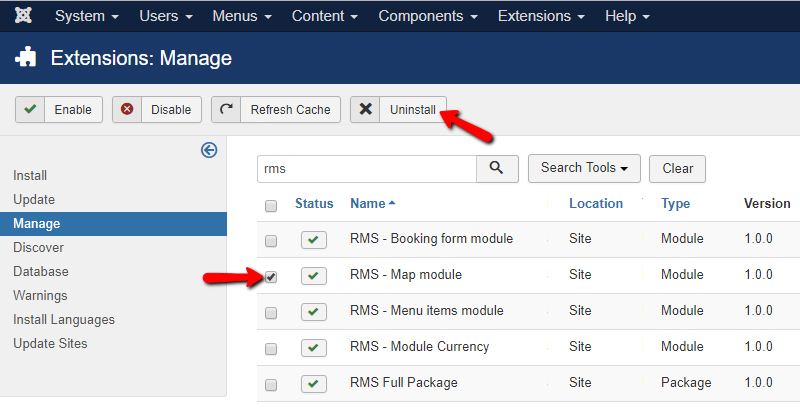Screen dimensions: 800x410
Task: Check the select-all checkbox in table header
Action: (271, 205)
